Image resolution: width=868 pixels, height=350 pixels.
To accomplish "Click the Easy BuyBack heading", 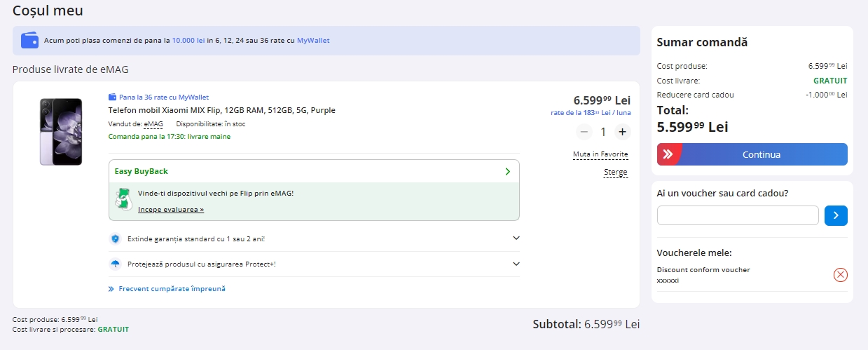I will click(142, 171).
